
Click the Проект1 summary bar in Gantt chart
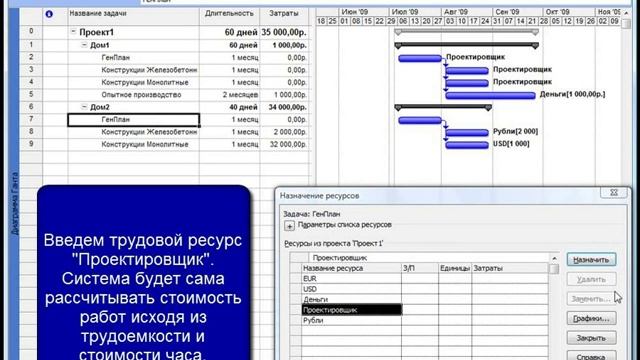pos(467,32)
